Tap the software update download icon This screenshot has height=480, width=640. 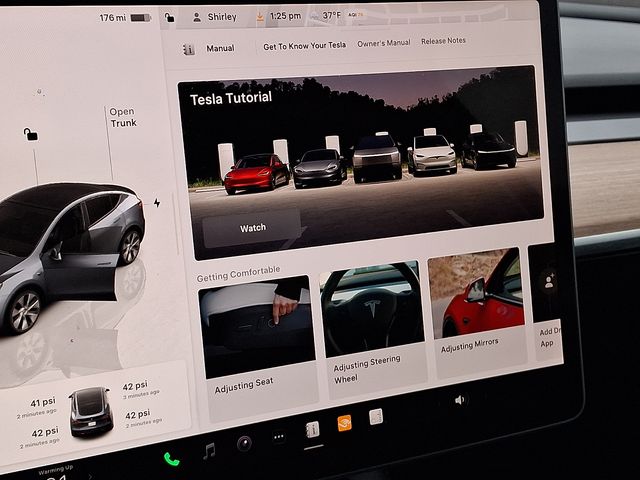pyautogui.click(x=260, y=17)
